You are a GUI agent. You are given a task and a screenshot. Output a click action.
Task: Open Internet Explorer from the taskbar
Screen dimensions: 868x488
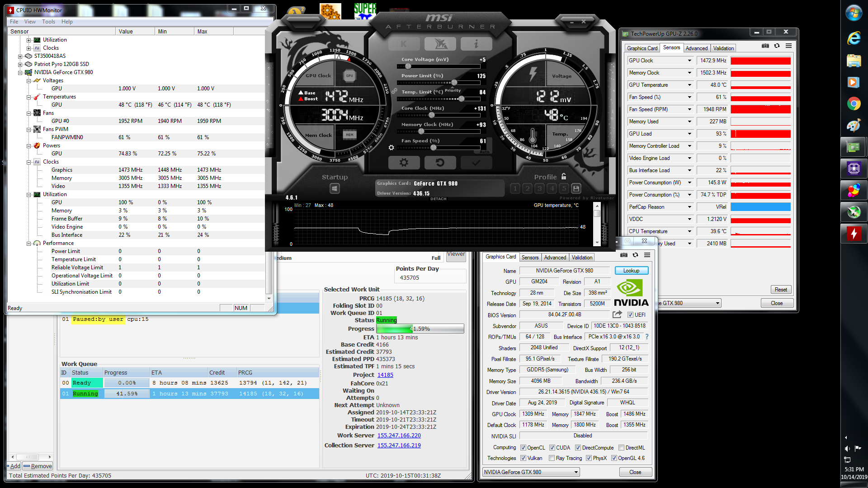[x=854, y=38]
